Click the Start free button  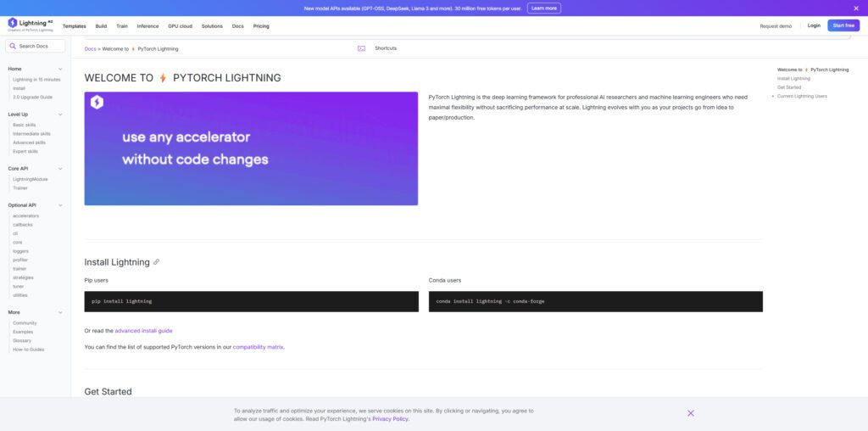(843, 25)
